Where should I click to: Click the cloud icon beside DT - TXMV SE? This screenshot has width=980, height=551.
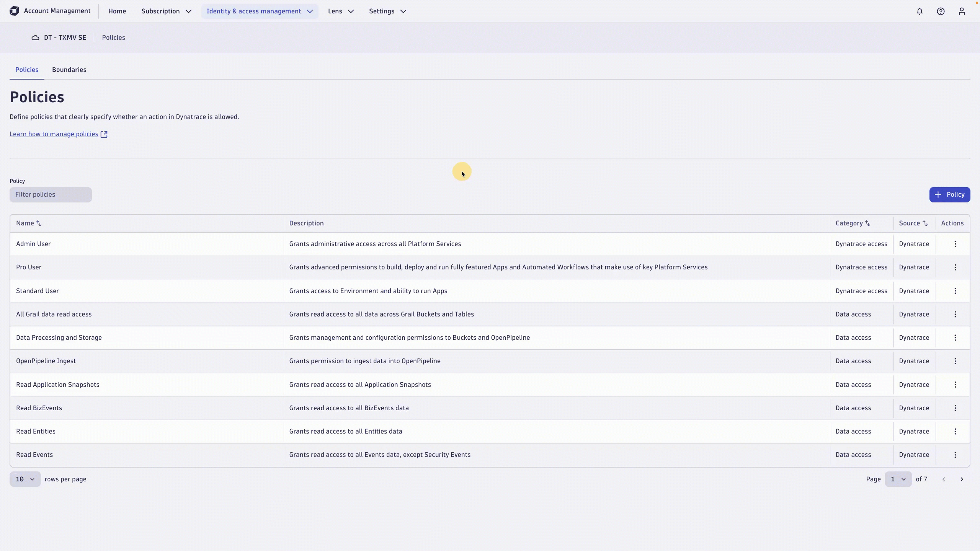[x=35, y=37]
